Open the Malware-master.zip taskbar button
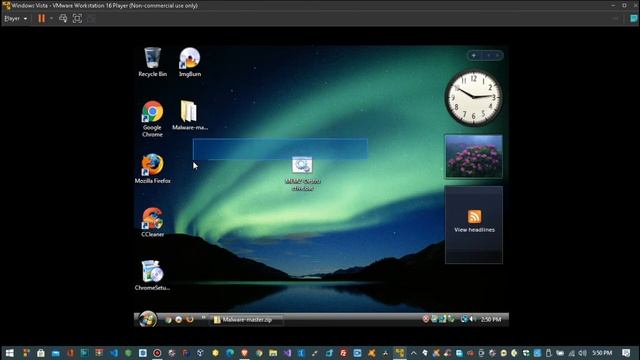 [x=246, y=320]
